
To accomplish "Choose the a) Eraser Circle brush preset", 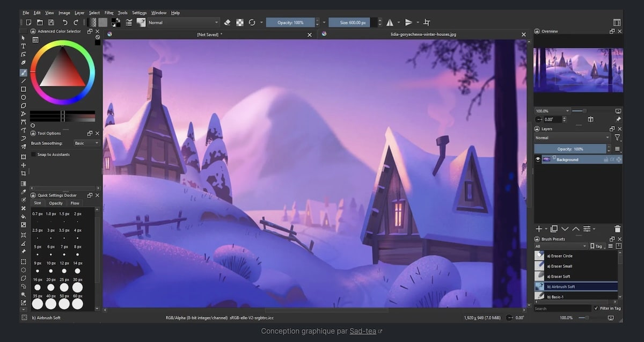I will click(x=576, y=256).
